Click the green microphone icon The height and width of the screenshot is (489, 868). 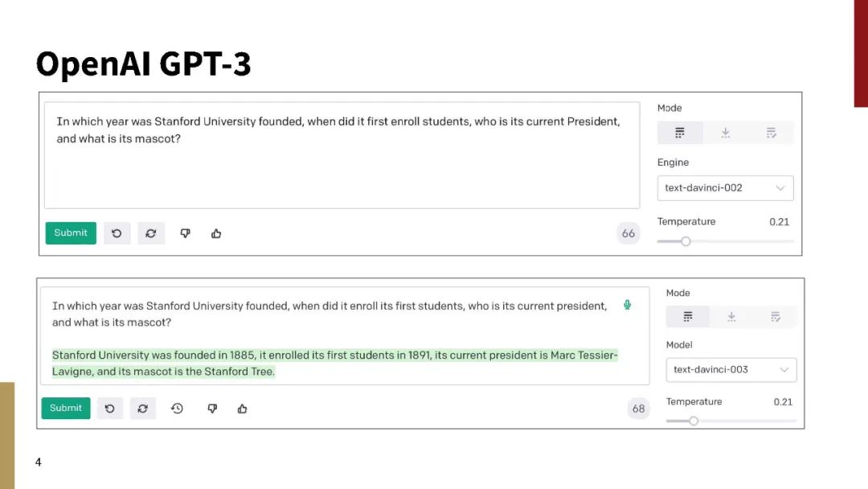627,305
